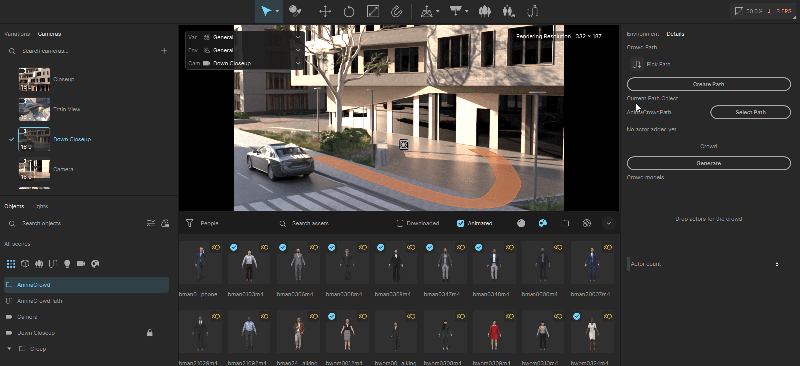The image size is (800, 366).
Task: Open object filter settings icon
Action: (x=151, y=223)
